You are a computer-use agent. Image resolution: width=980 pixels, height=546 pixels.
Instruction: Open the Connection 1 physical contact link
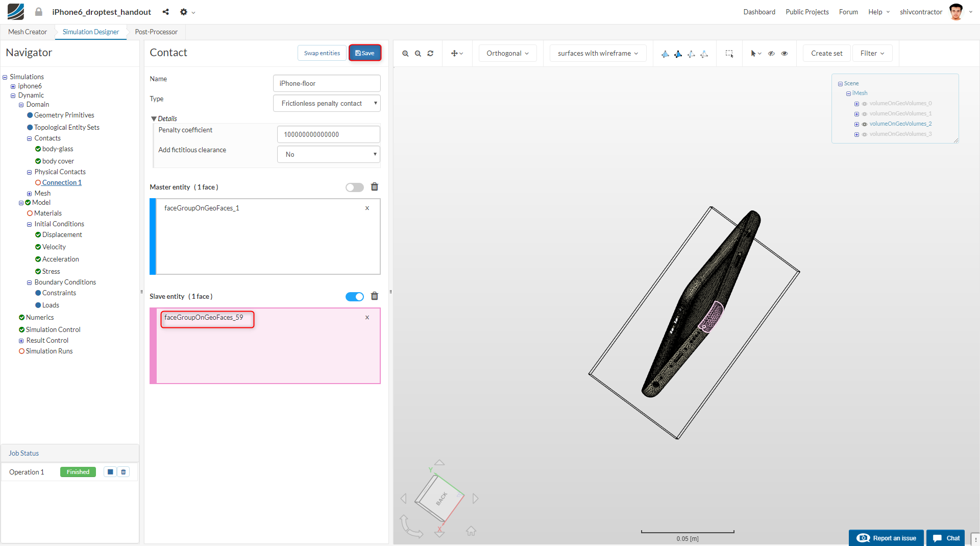pos(62,182)
